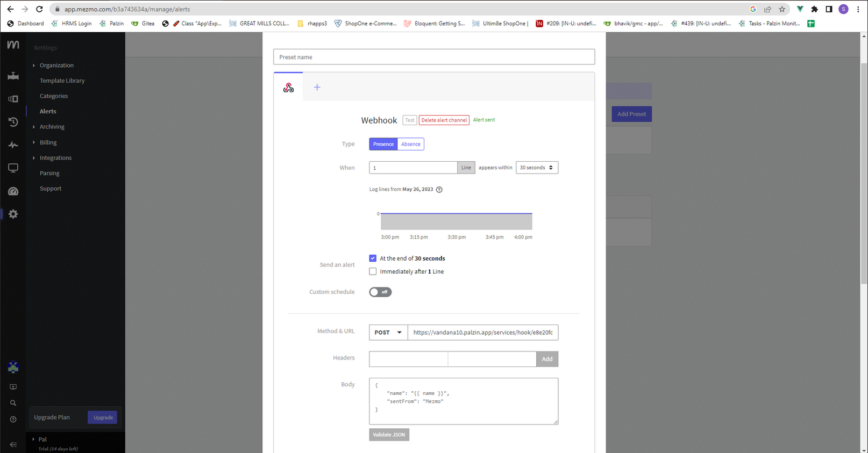Image resolution: width=868 pixels, height=453 pixels.
Task: Open the gauge dashboard icon in rail
Action: pos(13,191)
